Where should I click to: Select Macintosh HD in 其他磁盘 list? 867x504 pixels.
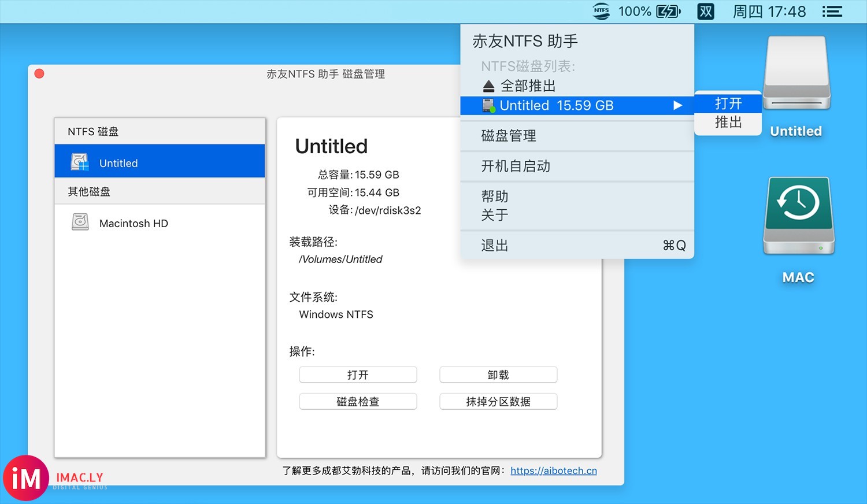click(x=160, y=223)
